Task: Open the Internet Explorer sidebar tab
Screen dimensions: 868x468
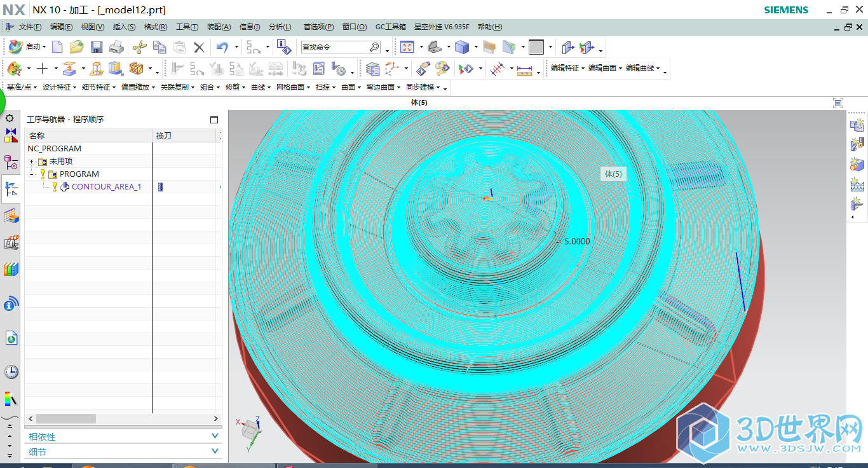Action: (11, 338)
